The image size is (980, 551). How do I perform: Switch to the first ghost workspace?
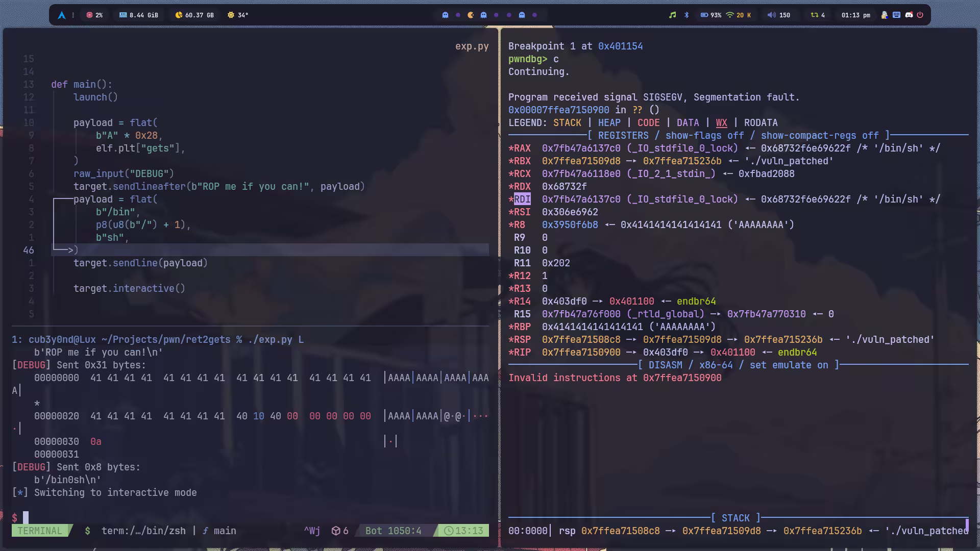pos(445,15)
